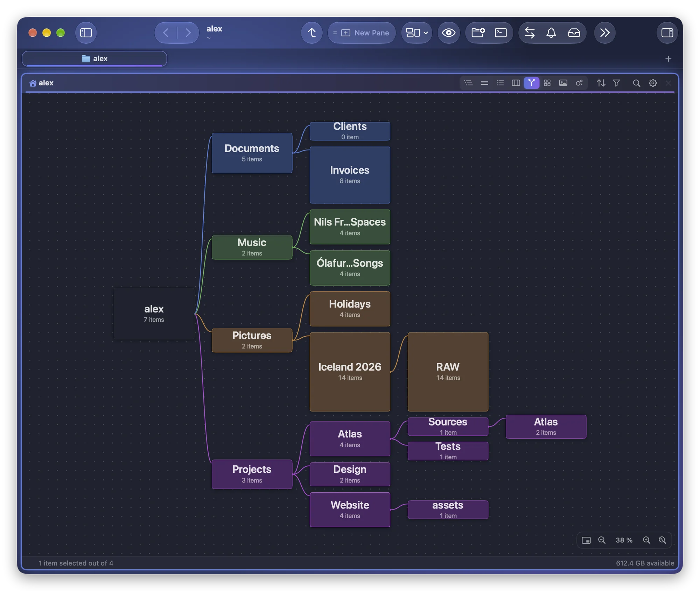Viewport: 700px width, 591px height.
Task: Toggle the left sidebar
Action: point(86,33)
